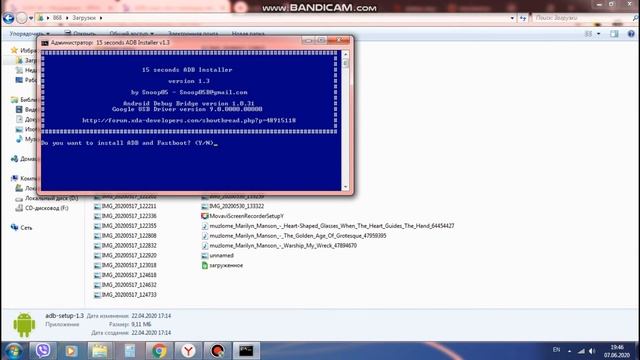Open the Windows Start menu orb
Viewport: 640px width, 360px height.
tap(13, 351)
